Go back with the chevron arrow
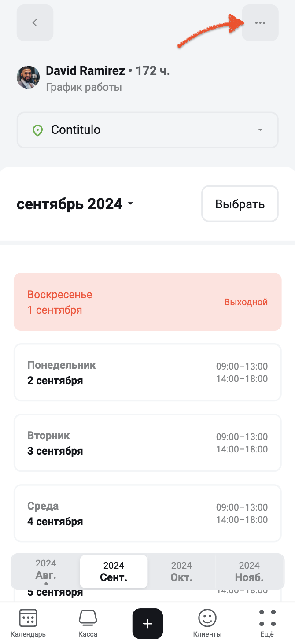Image resolution: width=295 pixels, height=644 pixels. click(x=35, y=23)
